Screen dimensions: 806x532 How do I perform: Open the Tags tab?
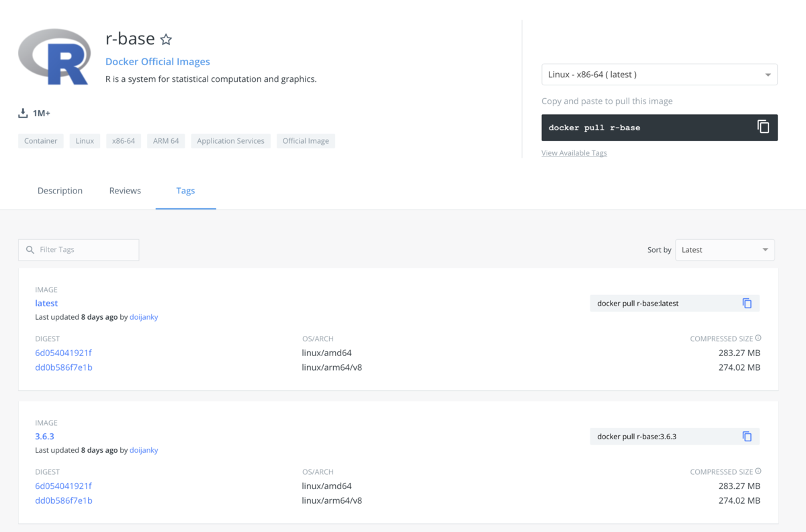coord(185,191)
